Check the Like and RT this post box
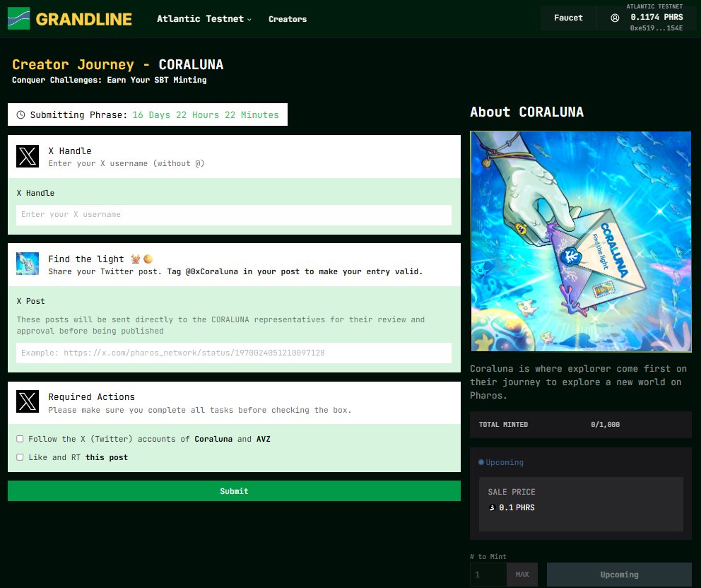Viewport: 701px width, 588px height. point(20,457)
